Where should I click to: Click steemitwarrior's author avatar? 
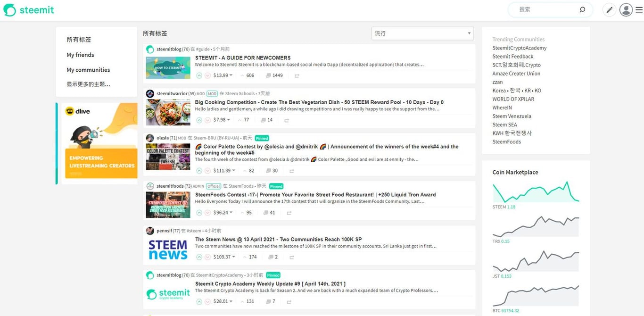[x=150, y=93]
